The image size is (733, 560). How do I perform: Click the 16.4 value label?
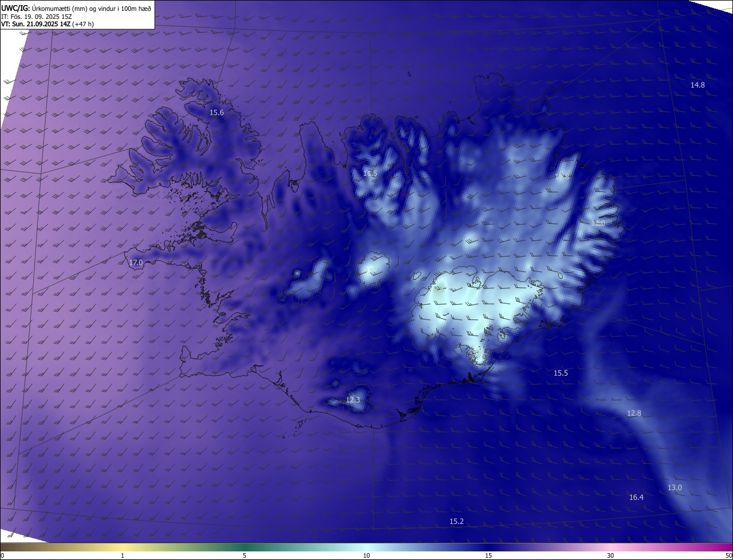coord(636,497)
